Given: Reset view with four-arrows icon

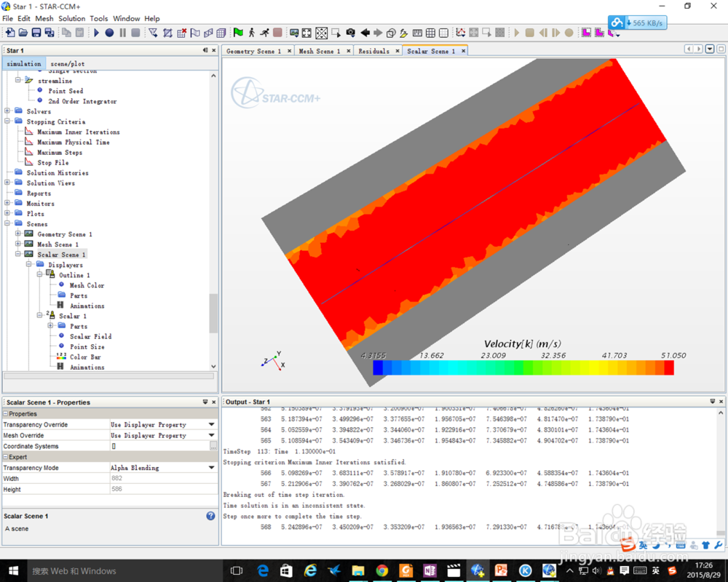Looking at the screenshot, I should (x=307, y=33).
